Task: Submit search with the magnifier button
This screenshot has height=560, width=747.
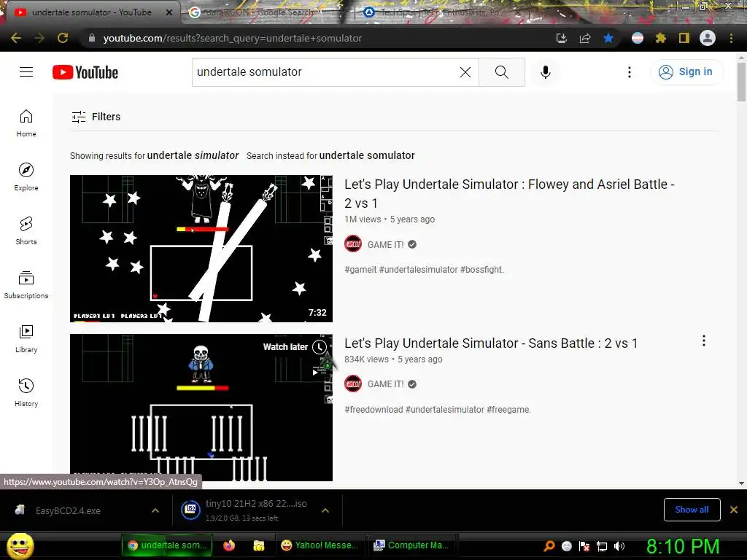Action: tap(502, 72)
